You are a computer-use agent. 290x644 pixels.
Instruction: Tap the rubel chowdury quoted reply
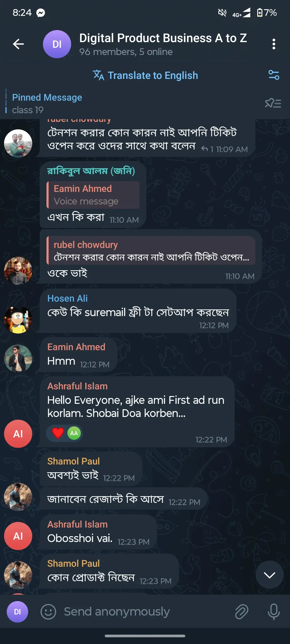[x=151, y=251]
